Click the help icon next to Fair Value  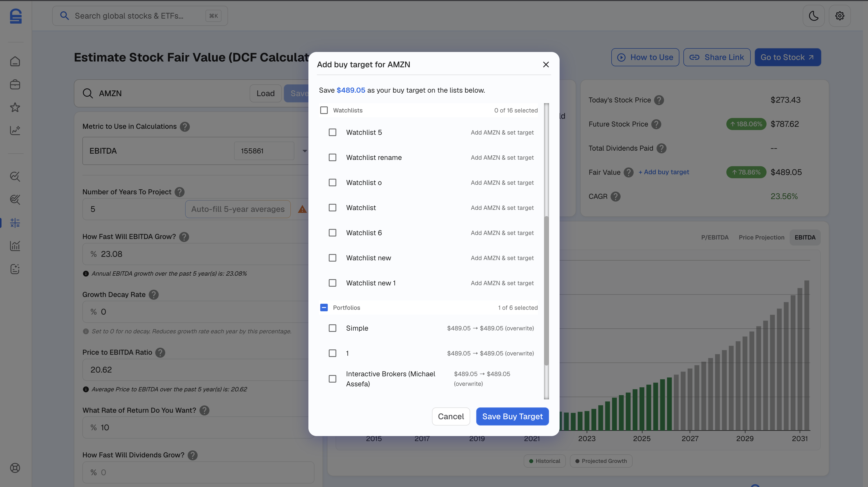[x=628, y=172]
